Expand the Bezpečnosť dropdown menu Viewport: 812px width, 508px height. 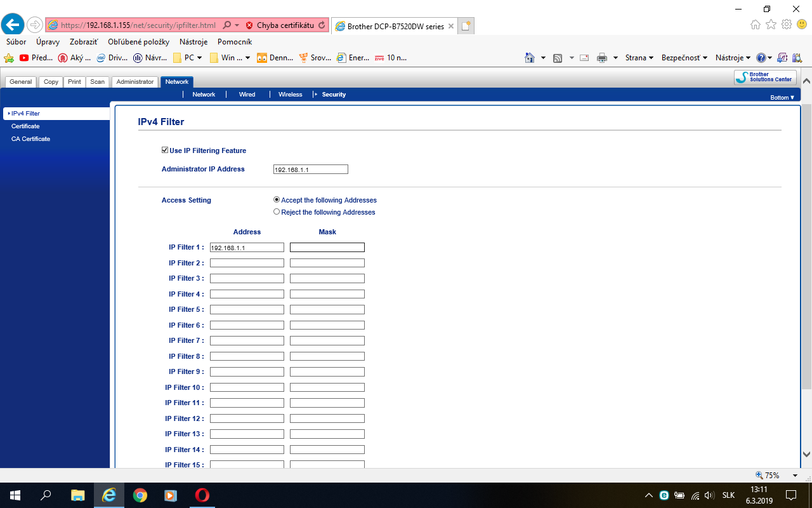tap(684, 58)
